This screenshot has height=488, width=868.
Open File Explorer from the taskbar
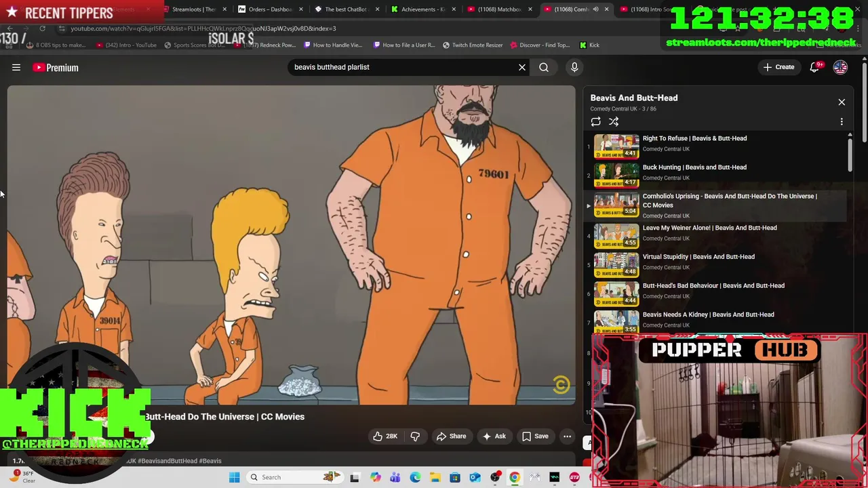click(x=435, y=477)
